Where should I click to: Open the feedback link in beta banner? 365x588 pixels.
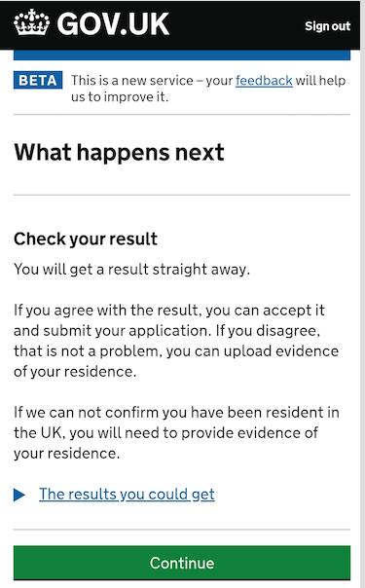[264, 80]
